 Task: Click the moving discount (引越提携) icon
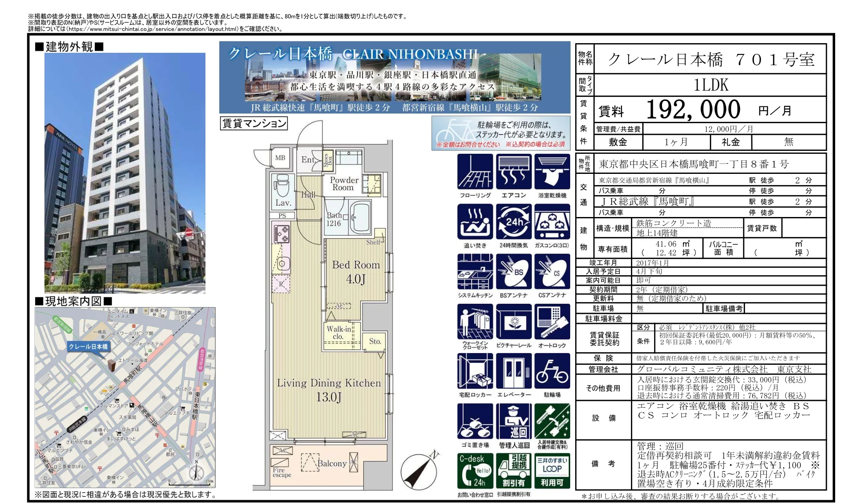click(x=514, y=471)
